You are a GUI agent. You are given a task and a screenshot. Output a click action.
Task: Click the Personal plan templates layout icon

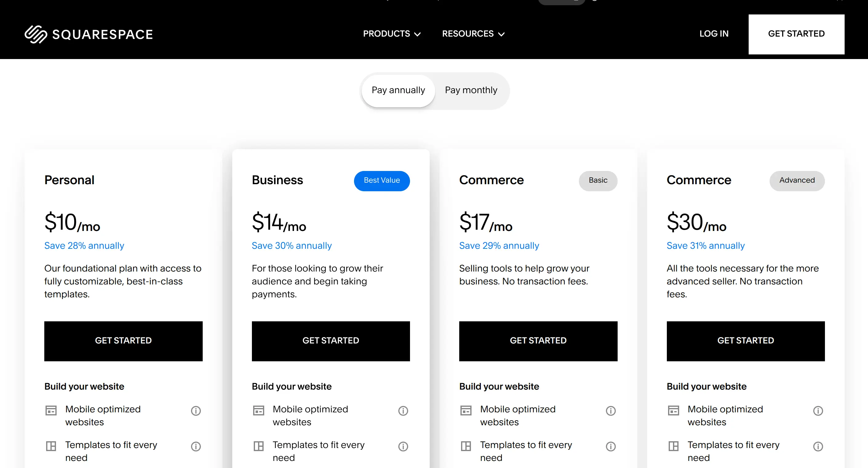[51, 446]
